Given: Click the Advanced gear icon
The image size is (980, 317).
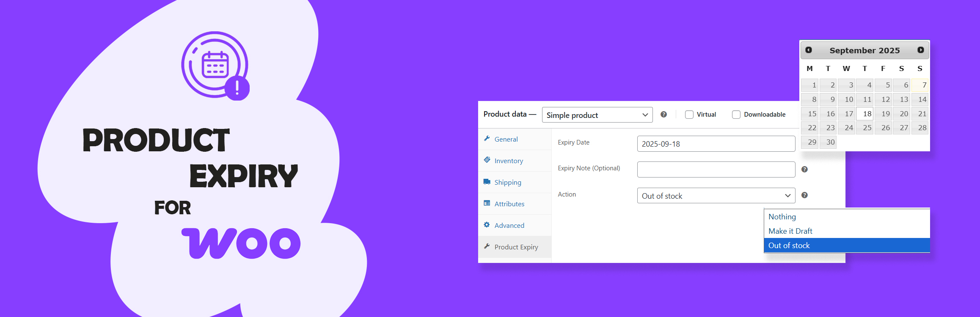Looking at the screenshot, I should [487, 225].
